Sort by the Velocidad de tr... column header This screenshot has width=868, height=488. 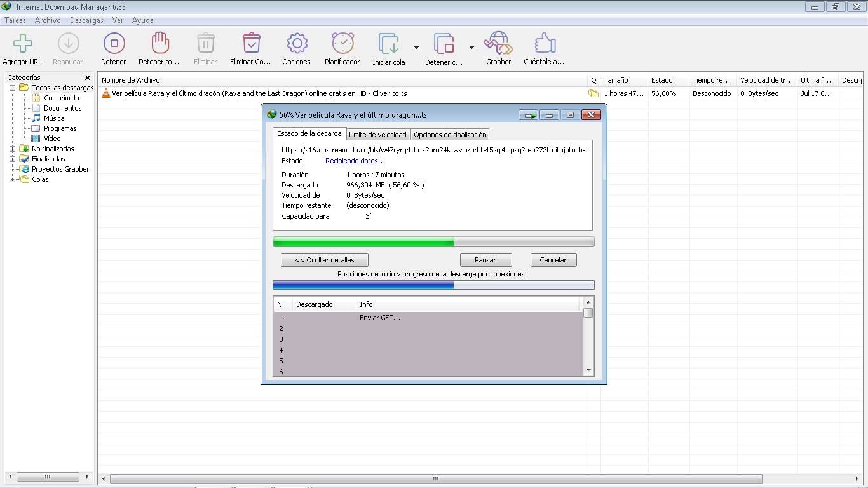coord(767,80)
